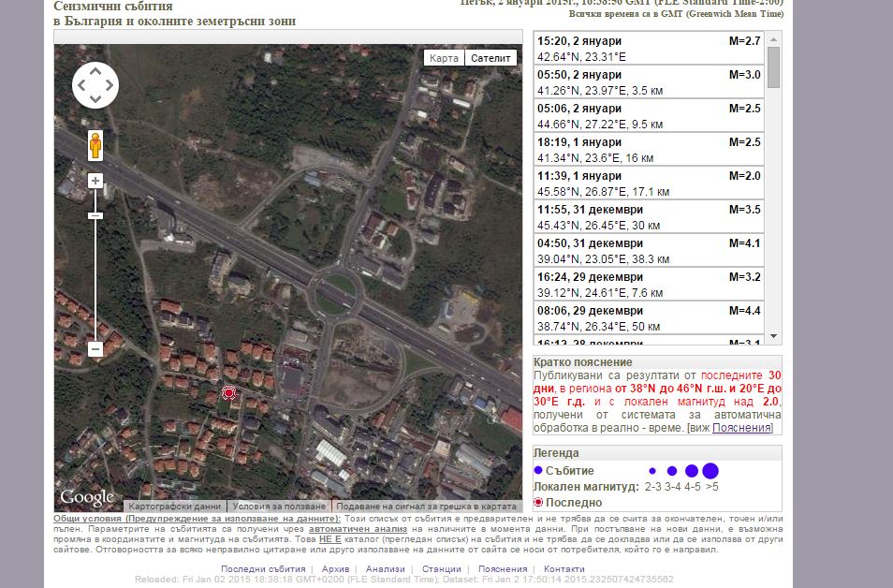Viewport: 893px width, 588px height.
Task: Click the pan up arrow on map control
Action: [95, 71]
